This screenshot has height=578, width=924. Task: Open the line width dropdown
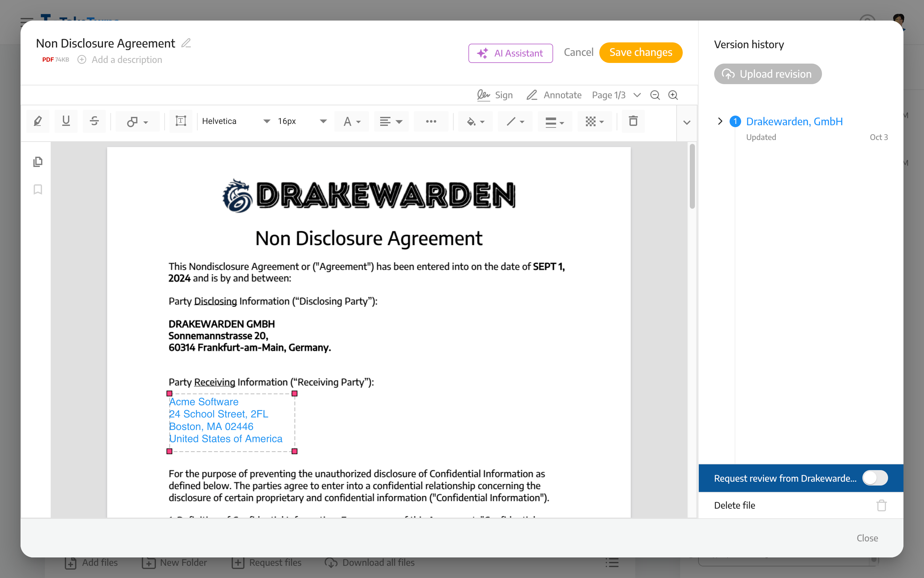(x=555, y=122)
